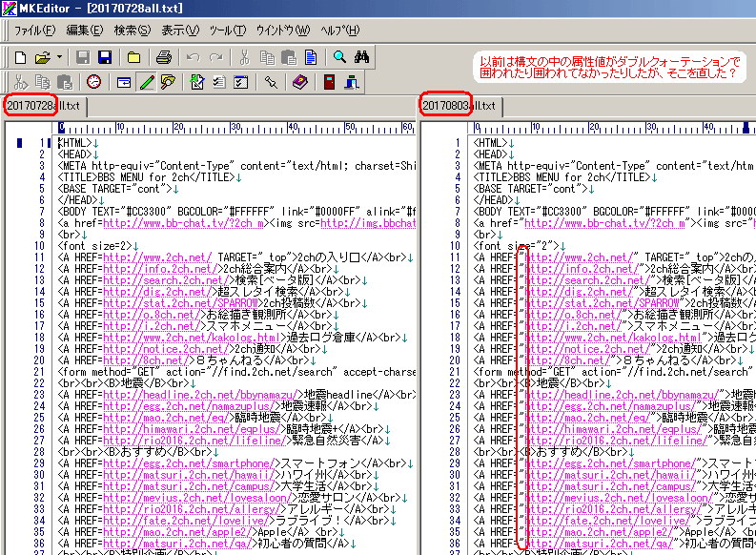Create a new document with the blank page icon
The image size is (756, 555).
(x=20, y=57)
